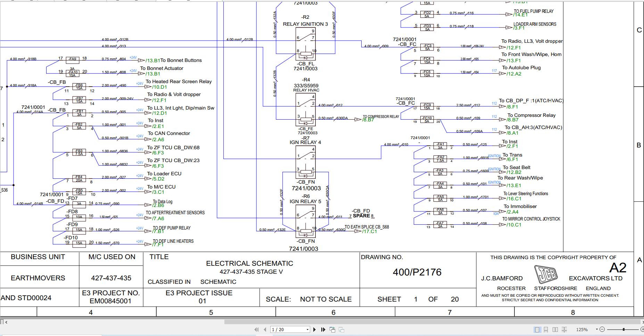Zoom out using the minus icon
Viewport: 644px width, 336px height.
point(602,329)
